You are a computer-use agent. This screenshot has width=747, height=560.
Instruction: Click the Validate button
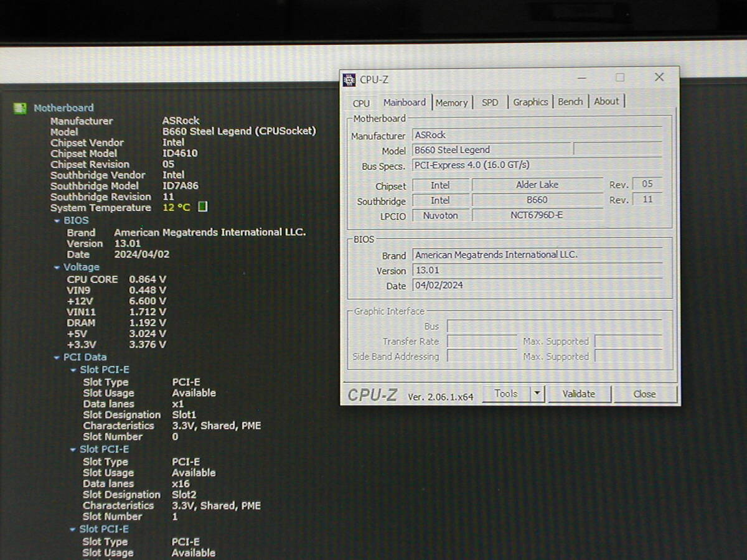[579, 394]
